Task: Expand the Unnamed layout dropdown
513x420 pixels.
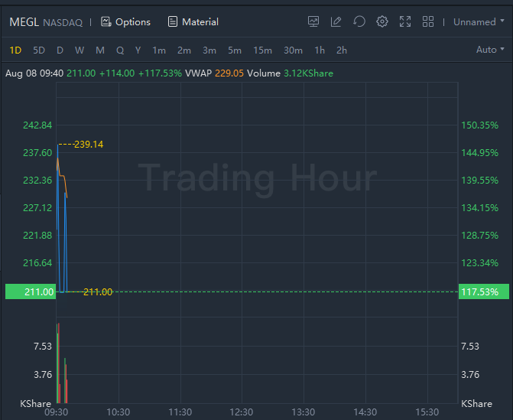Action: tap(479, 22)
